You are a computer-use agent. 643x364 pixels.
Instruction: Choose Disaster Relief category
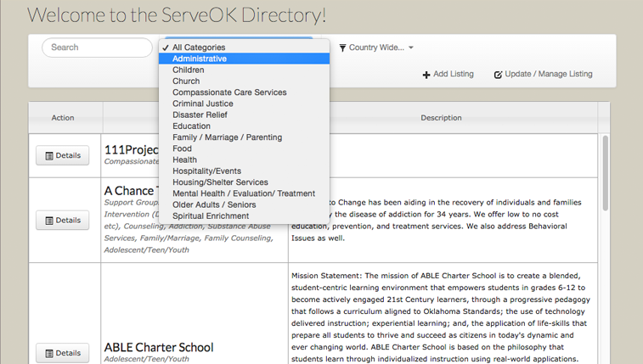point(244,115)
